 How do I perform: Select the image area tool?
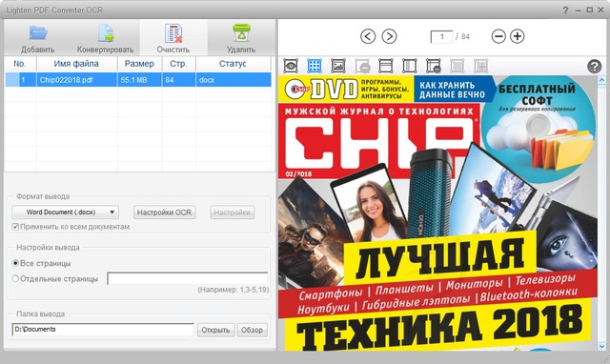pos(338,66)
